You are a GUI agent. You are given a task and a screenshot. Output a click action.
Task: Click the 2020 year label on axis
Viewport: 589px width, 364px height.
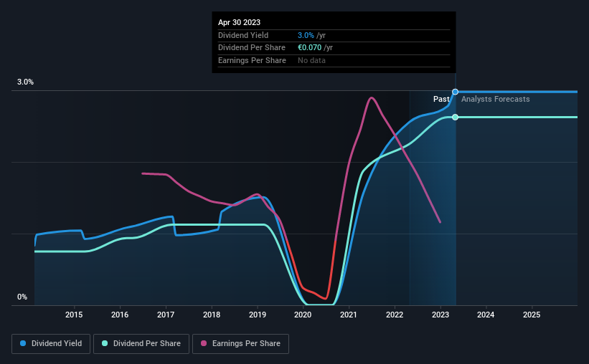point(303,315)
